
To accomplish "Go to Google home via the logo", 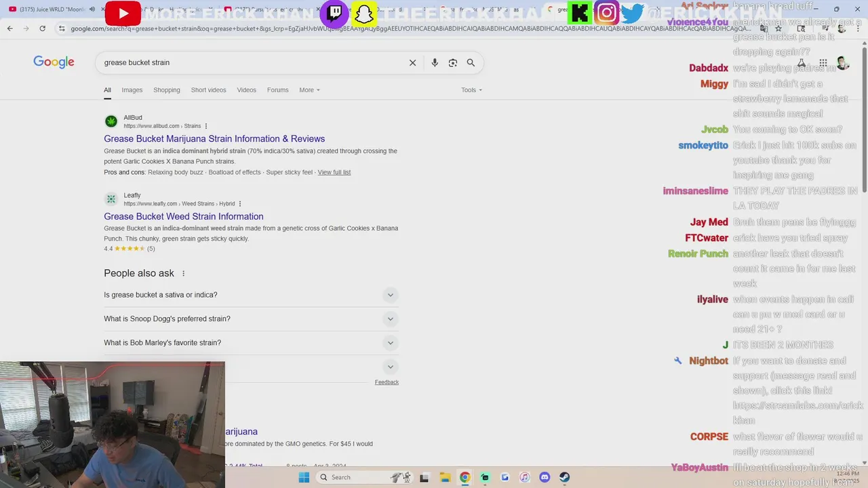I will coord(54,62).
